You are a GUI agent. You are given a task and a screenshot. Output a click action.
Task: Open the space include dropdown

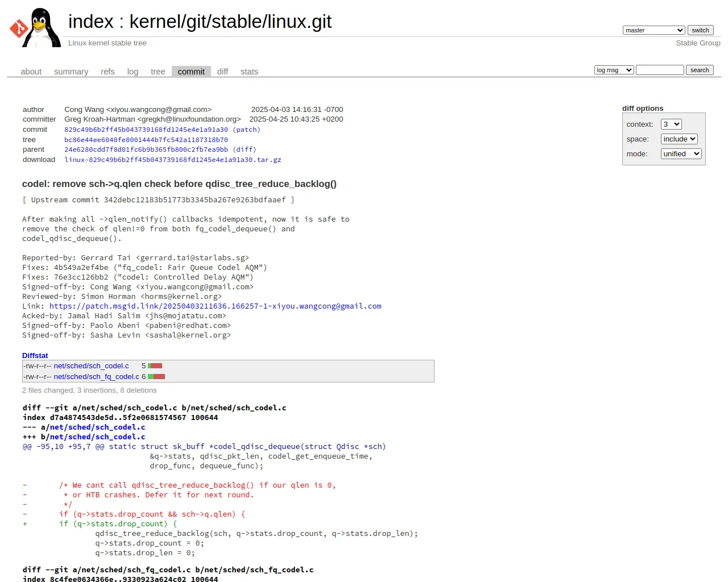(x=679, y=139)
